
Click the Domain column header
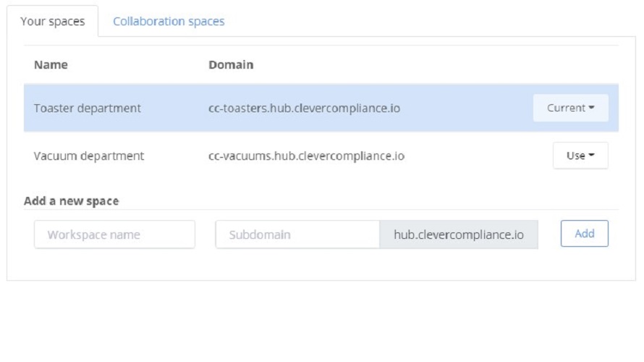point(231,64)
